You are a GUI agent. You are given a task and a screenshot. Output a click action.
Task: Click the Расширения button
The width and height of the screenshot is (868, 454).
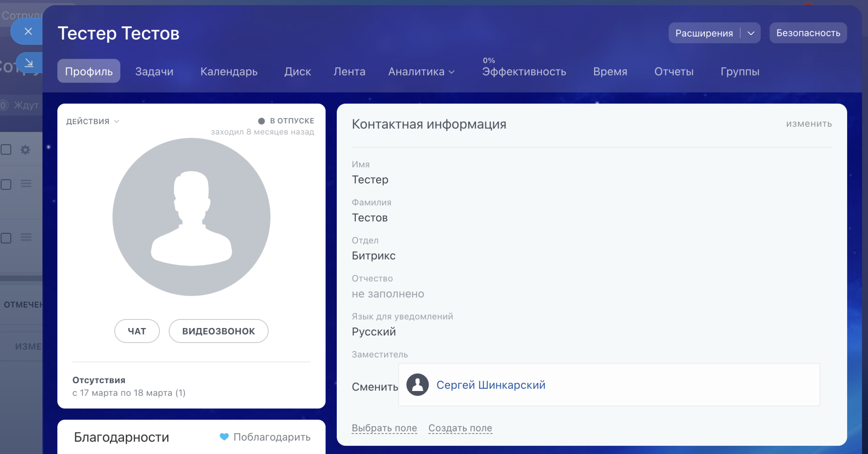[x=704, y=33]
